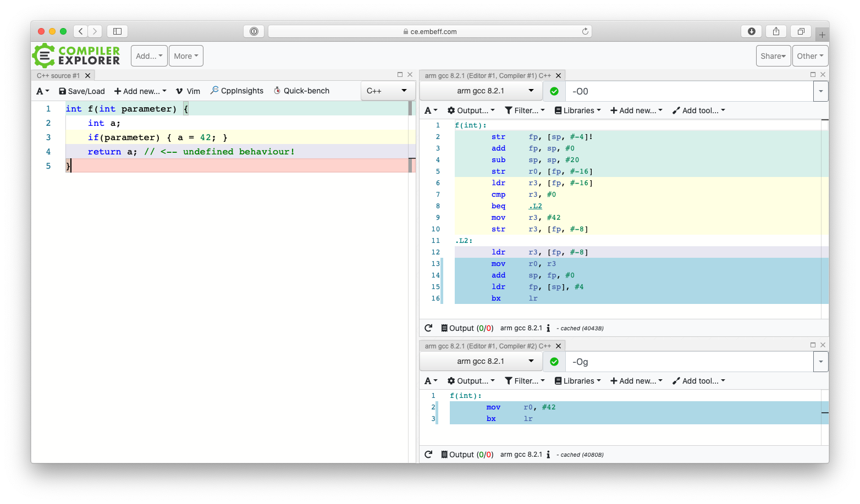Switch to the C++ source #1 tab
The width and height of the screenshot is (860, 504).
pos(59,75)
